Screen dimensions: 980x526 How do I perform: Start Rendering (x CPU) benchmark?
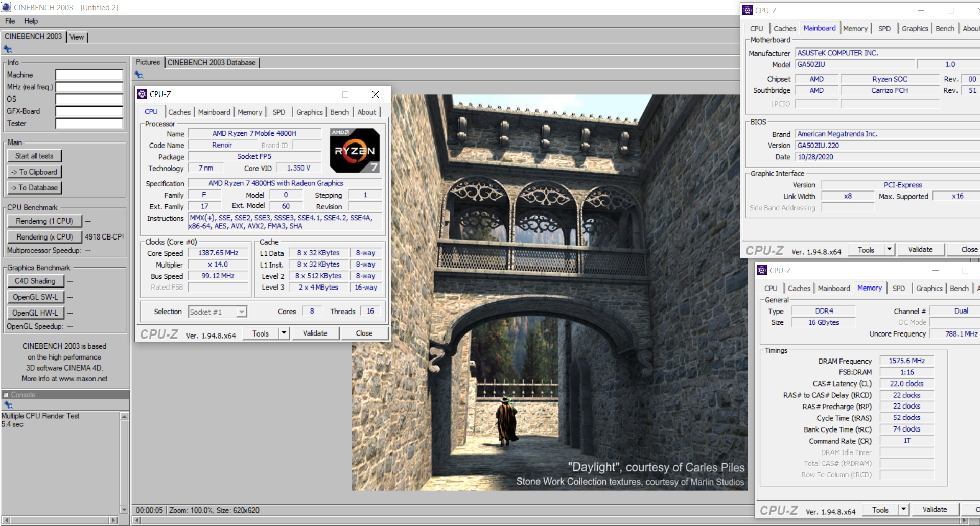click(x=44, y=236)
